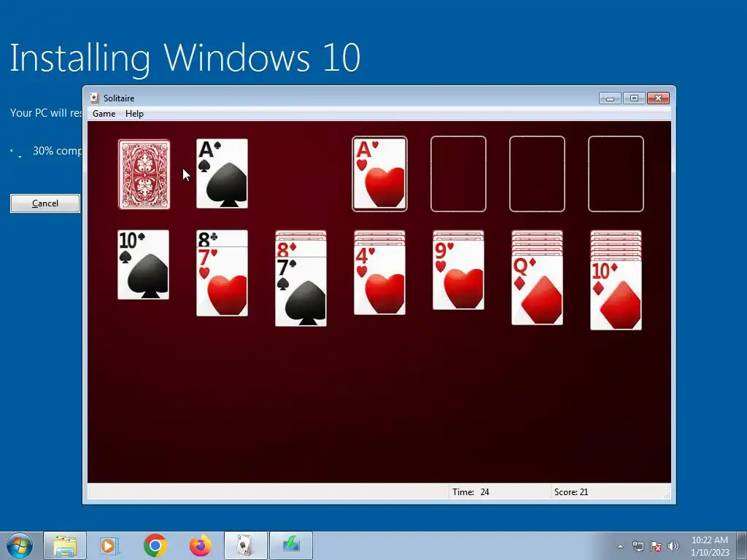The width and height of the screenshot is (747, 560).
Task: Open the Game menu
Action: [104, 113]
